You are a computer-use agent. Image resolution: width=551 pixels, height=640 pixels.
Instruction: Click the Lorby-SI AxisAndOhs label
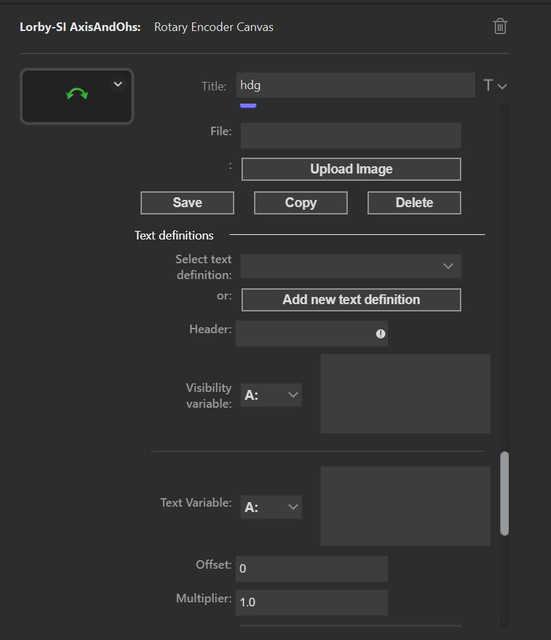[80, 27]
